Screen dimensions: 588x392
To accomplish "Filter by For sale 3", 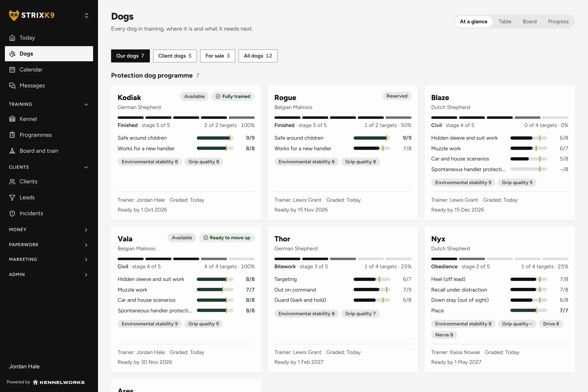I will point(217,56).
